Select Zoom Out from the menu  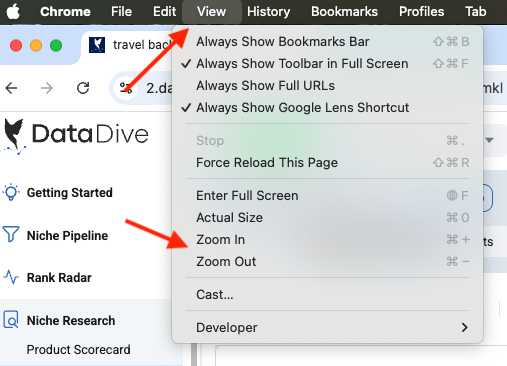coord(327,262)
